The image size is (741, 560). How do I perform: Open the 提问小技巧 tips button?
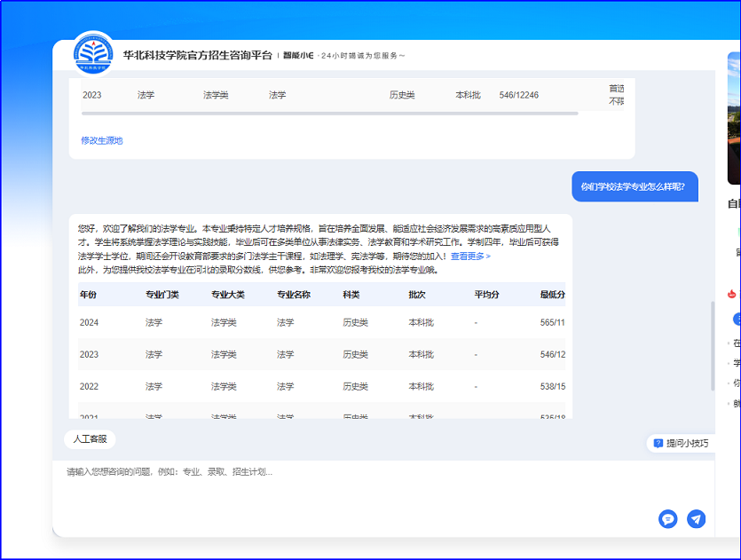point(681,443)
